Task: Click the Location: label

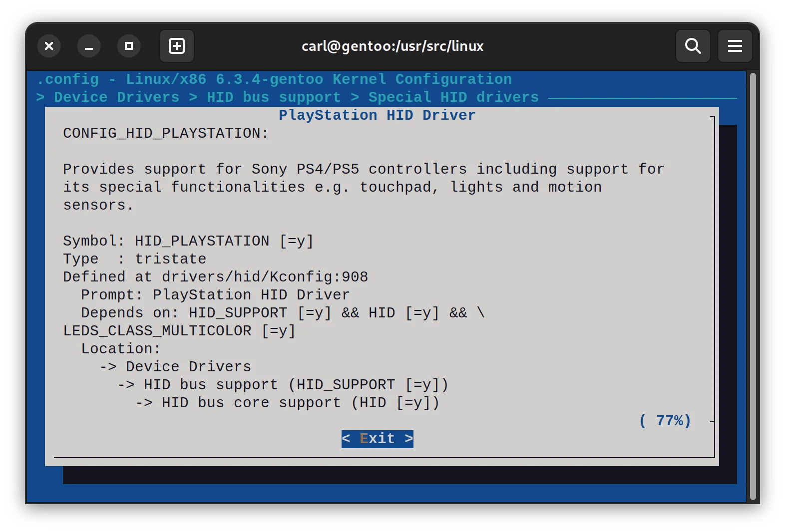Action: coord(121,349)
